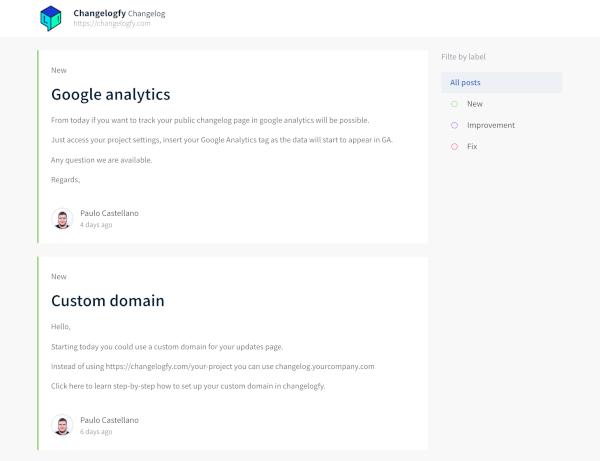
Task: Click the Starting today you could use line
Action: pos(167,347)
